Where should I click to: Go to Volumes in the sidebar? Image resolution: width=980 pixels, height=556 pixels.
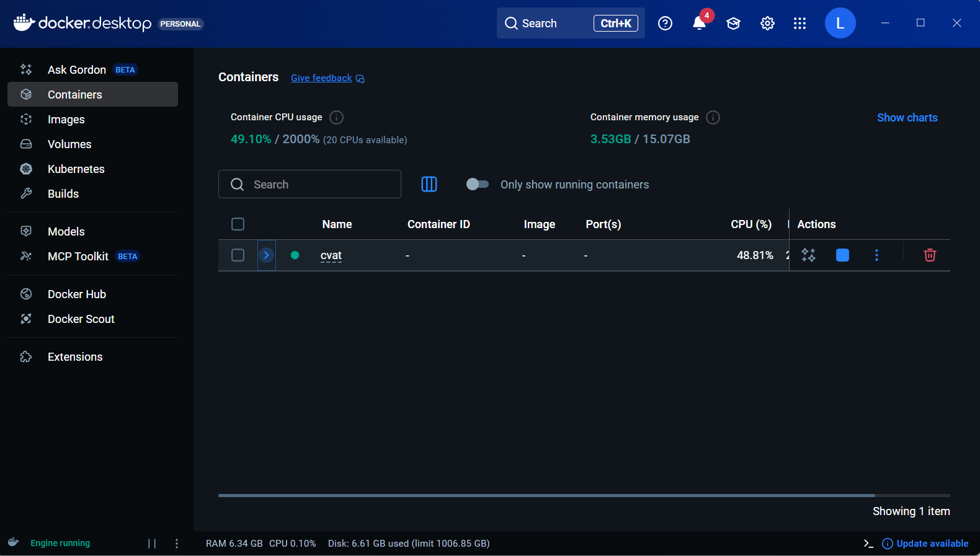tap(92, 144)
